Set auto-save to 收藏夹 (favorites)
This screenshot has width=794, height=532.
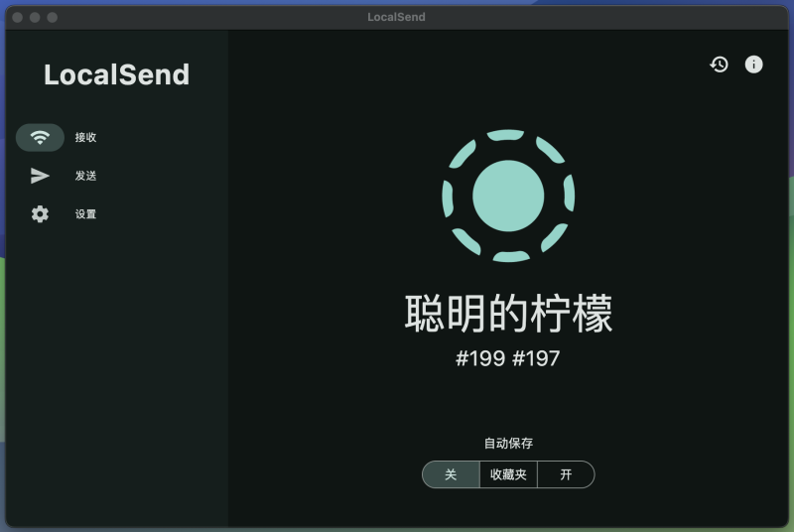point(508,474)
